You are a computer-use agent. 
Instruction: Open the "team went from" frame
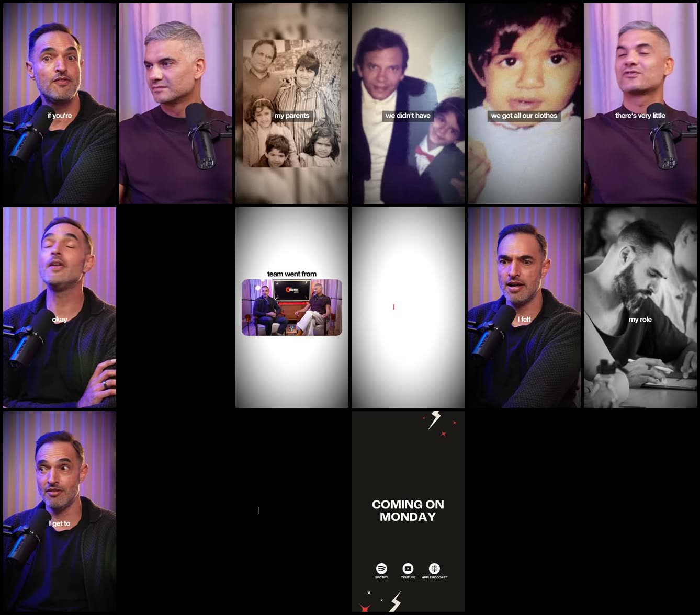tap(292, 307)
